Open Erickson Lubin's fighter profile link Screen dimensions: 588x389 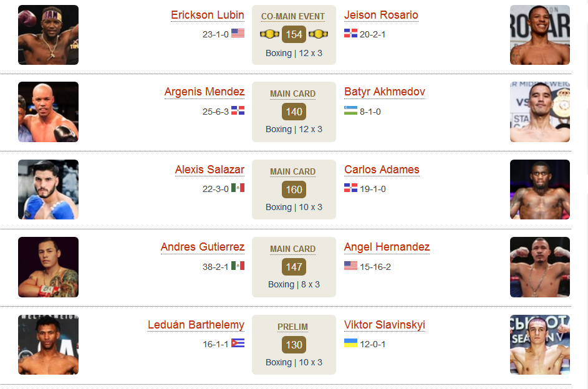(x=208, y=15)
